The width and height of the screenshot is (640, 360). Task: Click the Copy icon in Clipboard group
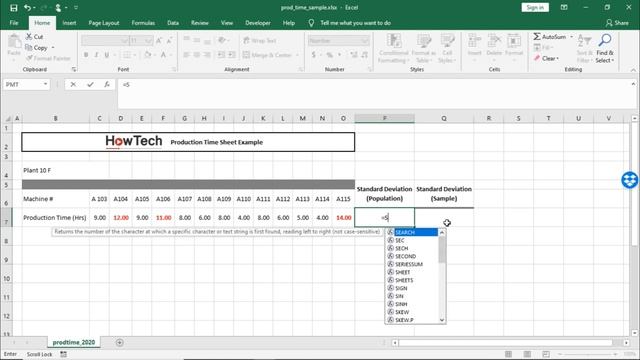(x=29, y=48)
